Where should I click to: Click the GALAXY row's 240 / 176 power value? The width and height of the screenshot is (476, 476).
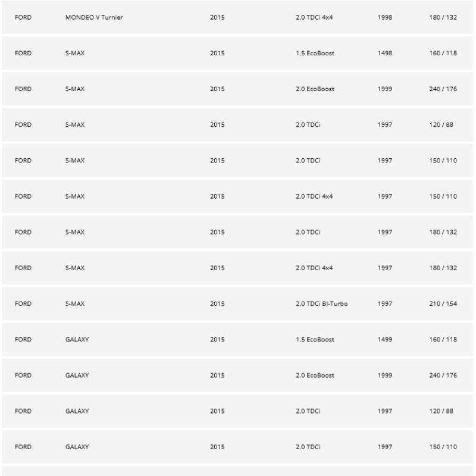tap(443, 375)
